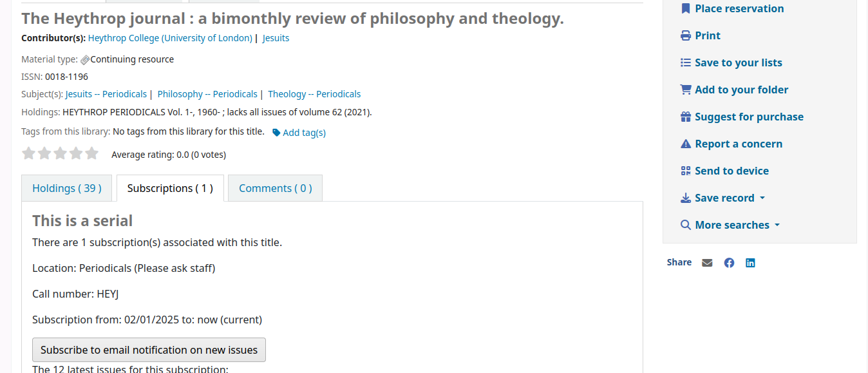The height and width of the screenshot is (373, 868).
Task: Click the Place reservation bookmark icon
Action: click(x=686, y=9)
